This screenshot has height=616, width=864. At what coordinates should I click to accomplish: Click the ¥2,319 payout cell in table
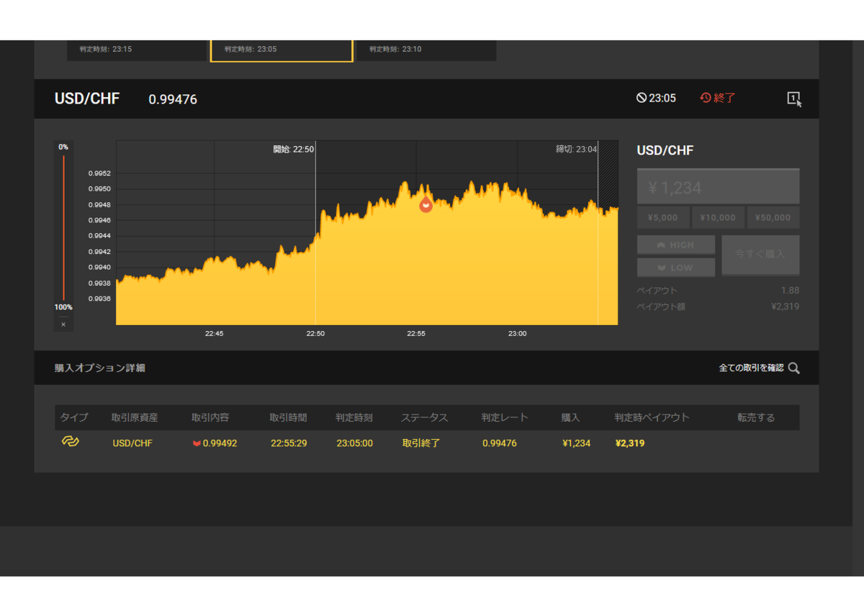[x=630, y=443]
